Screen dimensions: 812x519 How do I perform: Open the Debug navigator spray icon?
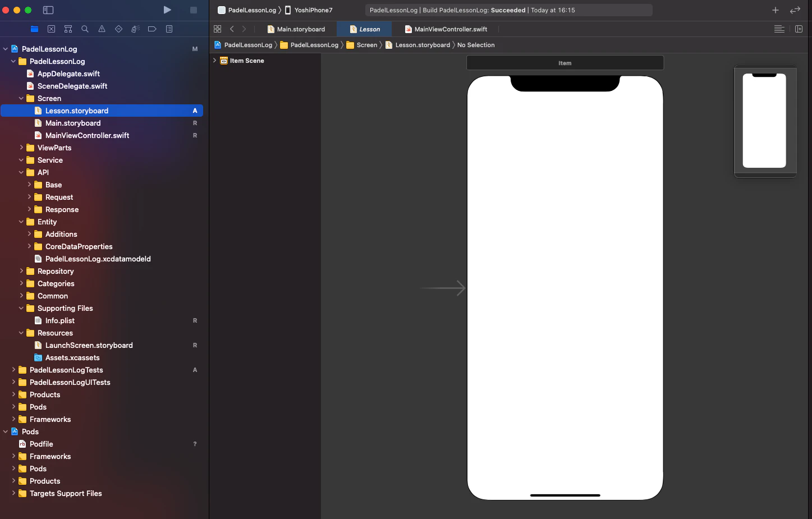135,29
